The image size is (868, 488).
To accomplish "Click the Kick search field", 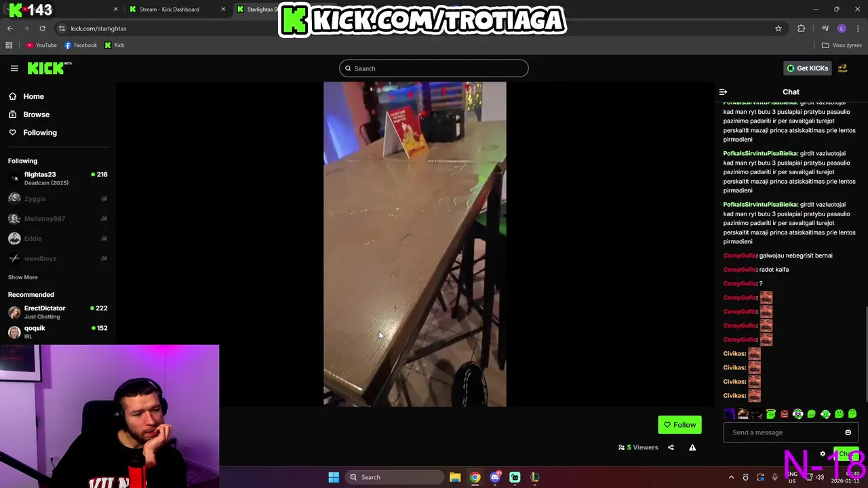I will (x=433, y=68).
